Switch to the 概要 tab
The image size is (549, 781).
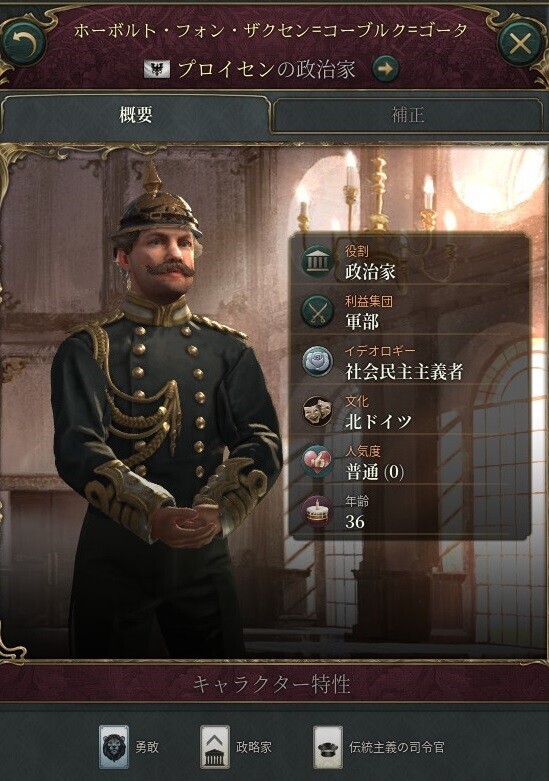click(136, 116)
